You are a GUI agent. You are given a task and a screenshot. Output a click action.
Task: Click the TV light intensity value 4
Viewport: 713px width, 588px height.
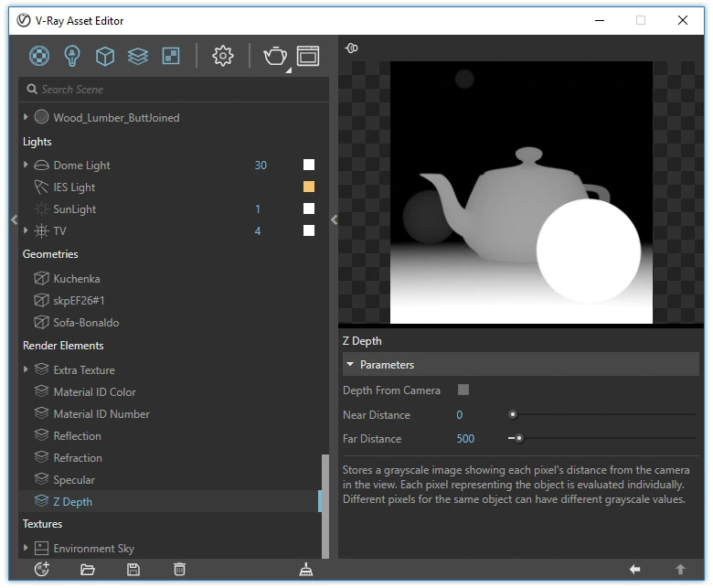(x=258, y=231)
